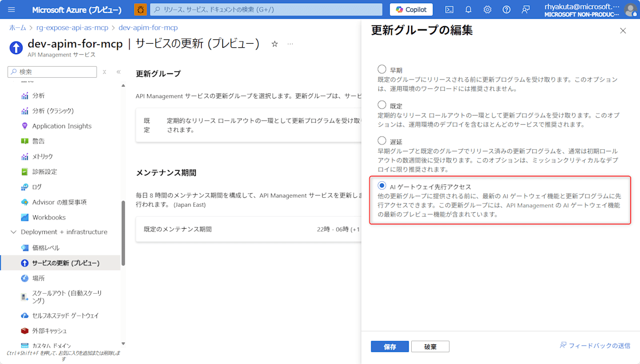Viewport: 640px width, 364px height.
Task: Click the feedback person icon in header
Action: pos(526,10)
